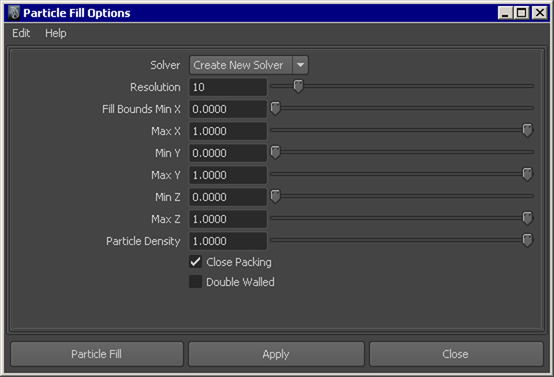Click the Max Y slider handle

point(527,174)
